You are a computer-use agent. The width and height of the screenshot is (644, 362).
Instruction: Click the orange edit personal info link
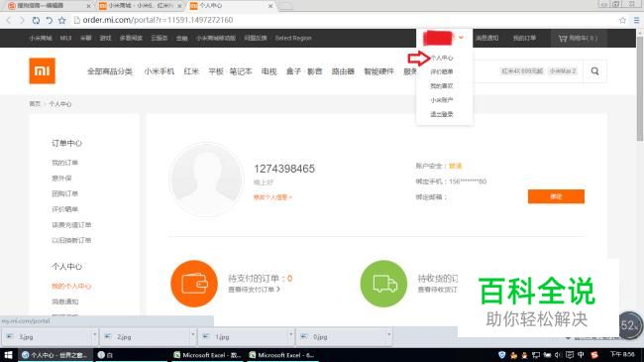coord(272,197)
